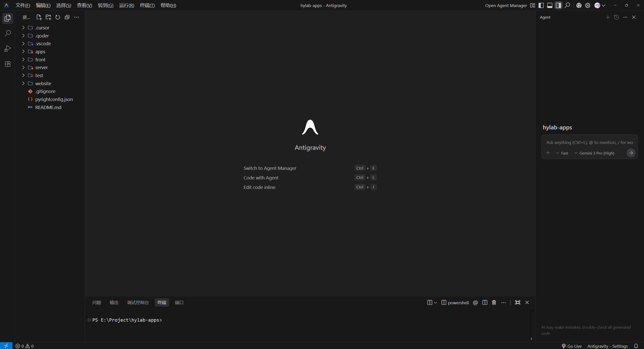Image resolution: width=644 pixels, height=349 pixels.
Task: Expand the server folder
Action: pos(41,67)
